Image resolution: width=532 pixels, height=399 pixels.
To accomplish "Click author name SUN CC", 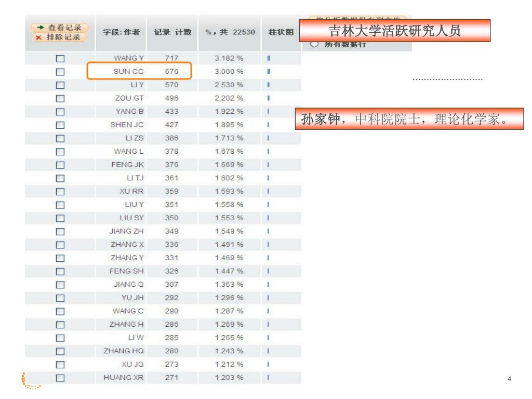I will tap(128, 72).
